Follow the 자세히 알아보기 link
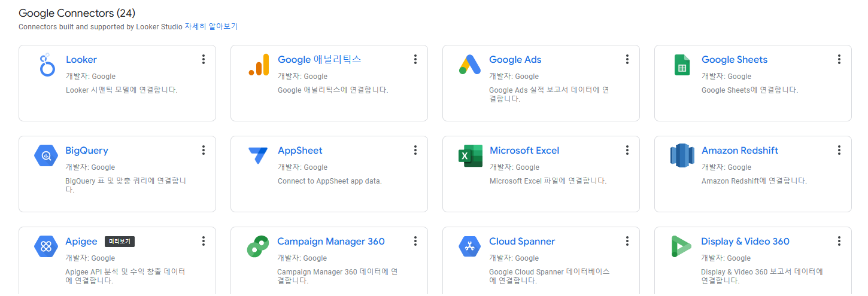The image size is (868, 296). 211,26
